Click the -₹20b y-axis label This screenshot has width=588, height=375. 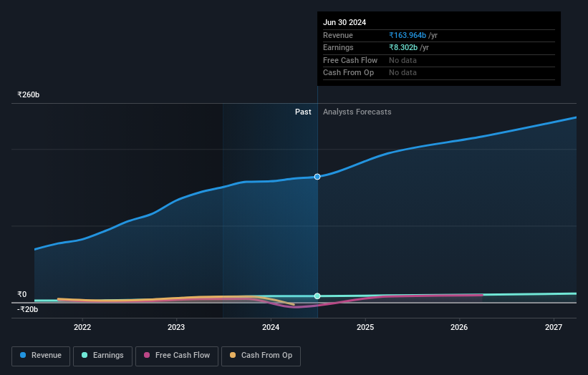pyautogui.click(x=27, y=309)
